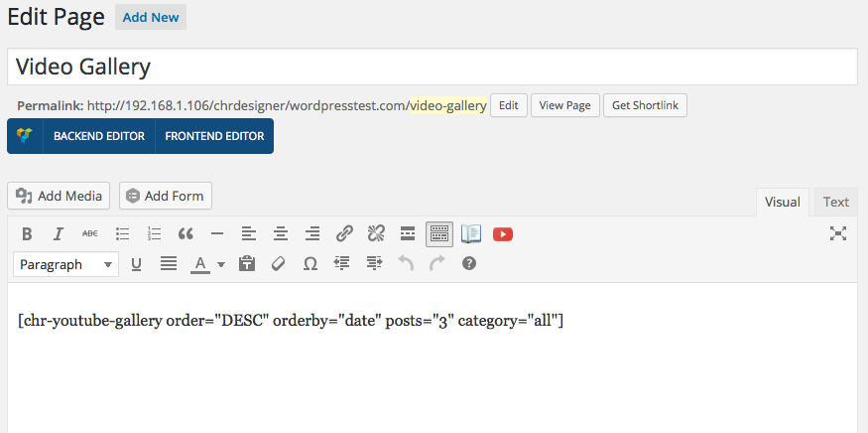Insert a bulleted list

click(122, 234)
